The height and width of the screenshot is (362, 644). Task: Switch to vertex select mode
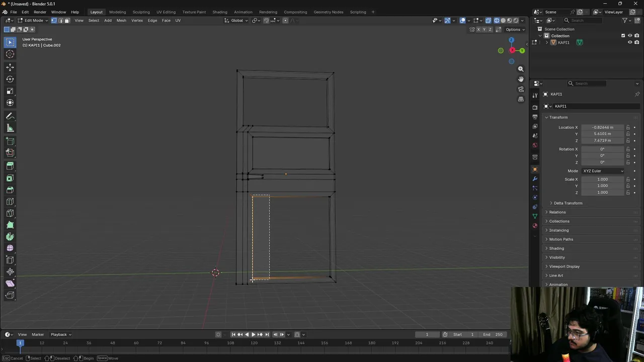(x=54, y=21)
